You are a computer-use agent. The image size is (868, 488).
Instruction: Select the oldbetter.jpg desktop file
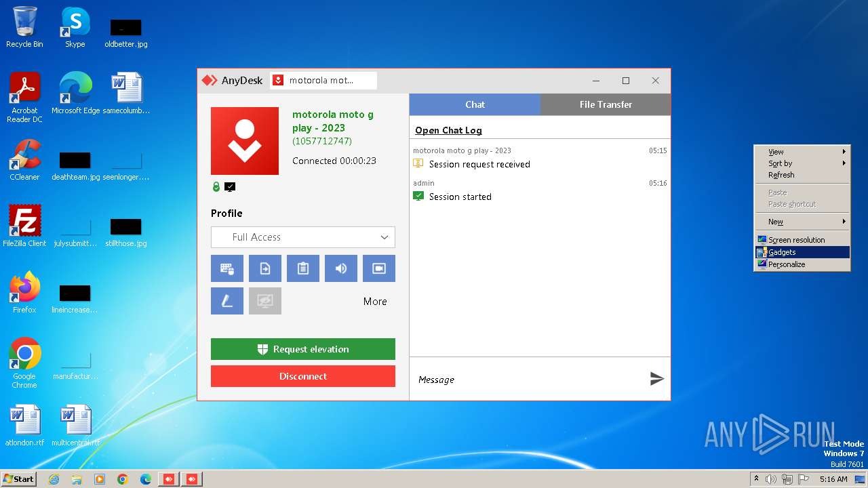click(x=126, y=33)
